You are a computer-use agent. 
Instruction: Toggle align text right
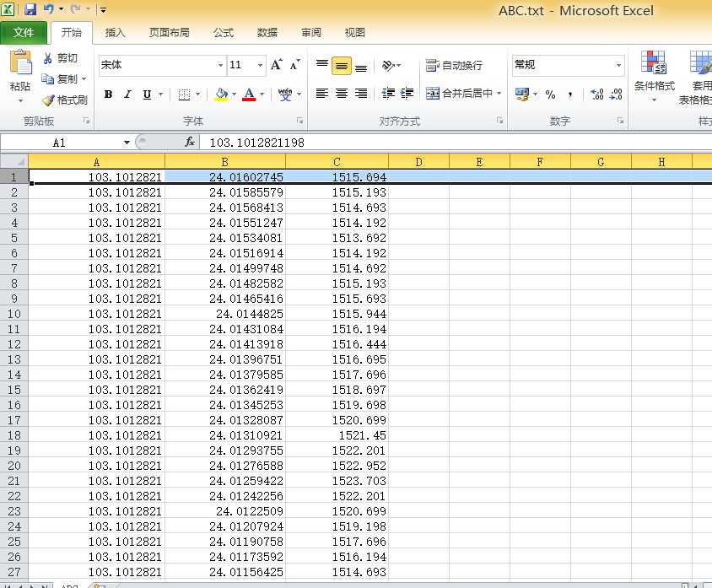coord(361,94)
